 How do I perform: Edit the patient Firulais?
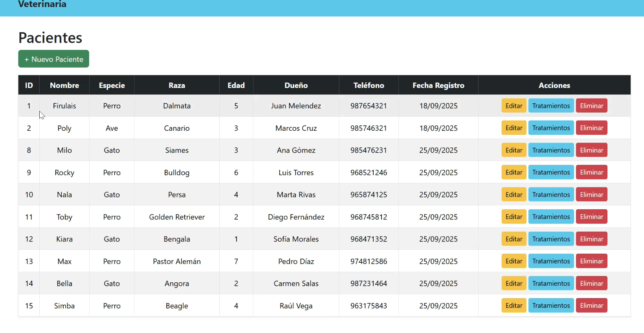[x=514, y=106]
